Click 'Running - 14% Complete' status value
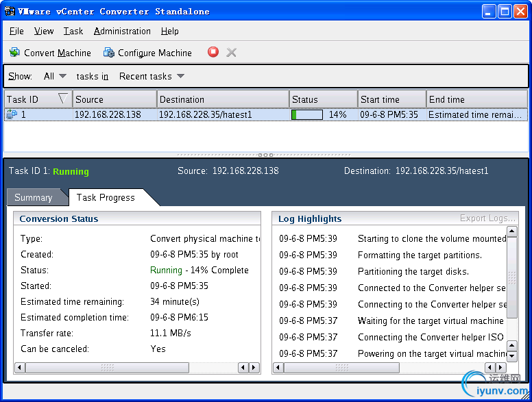This screenshot has width=532, height=402. click(199, 270)
